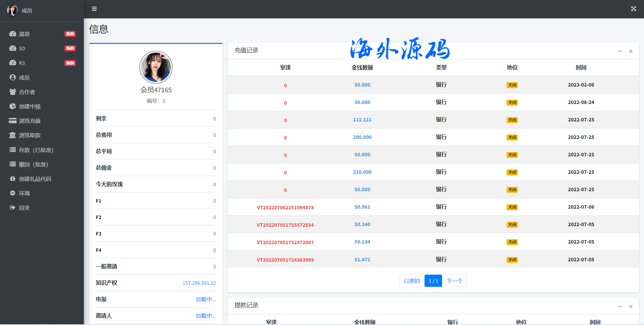Open the 温哥 dashboard icon item
Image resolution: width=644 pixels, height=325 pixels.
(13, 34)
